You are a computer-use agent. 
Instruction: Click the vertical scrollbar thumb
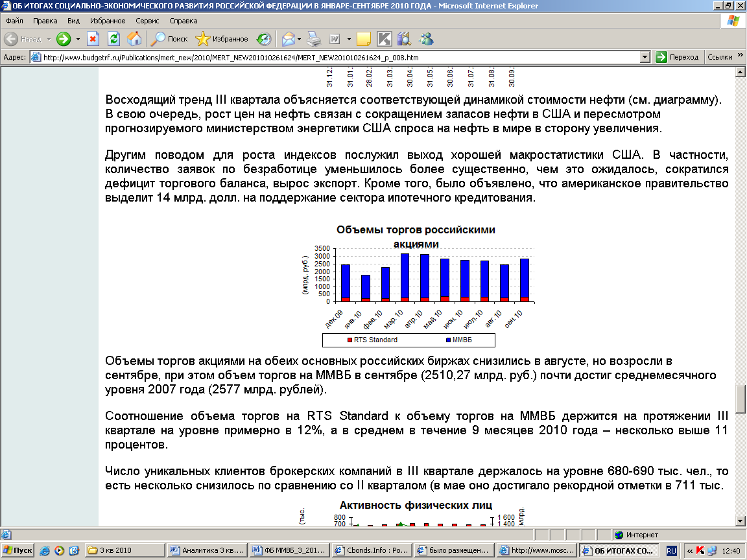[x=741, y=399]
